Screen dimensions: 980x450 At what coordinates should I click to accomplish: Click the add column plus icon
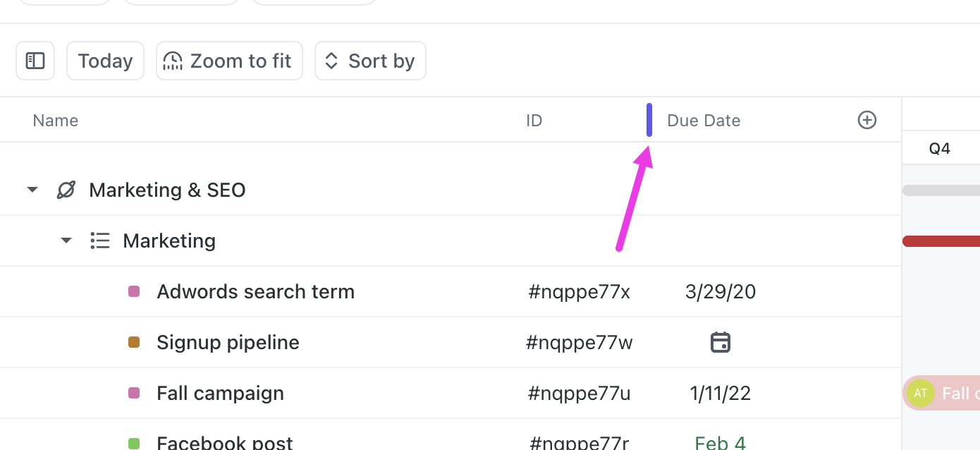(866, 120)
